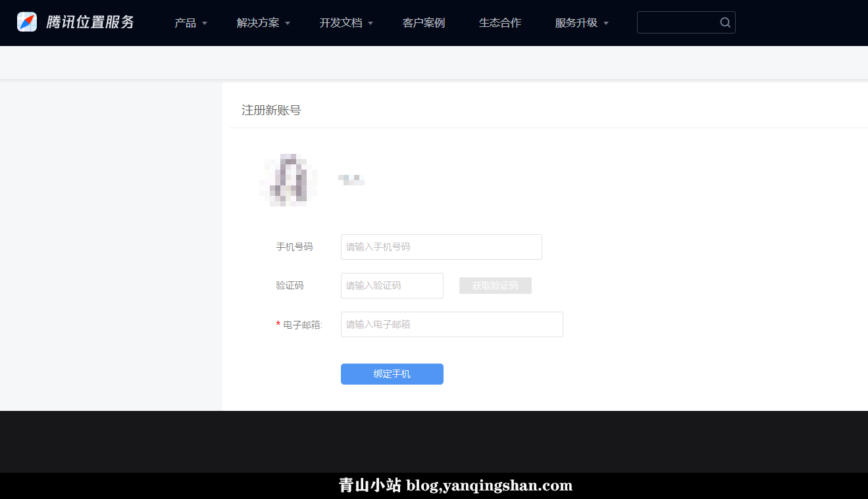Click the search magnifier icon
The width and height of the screenshot is (868, 499).
[x=725, y=22]
